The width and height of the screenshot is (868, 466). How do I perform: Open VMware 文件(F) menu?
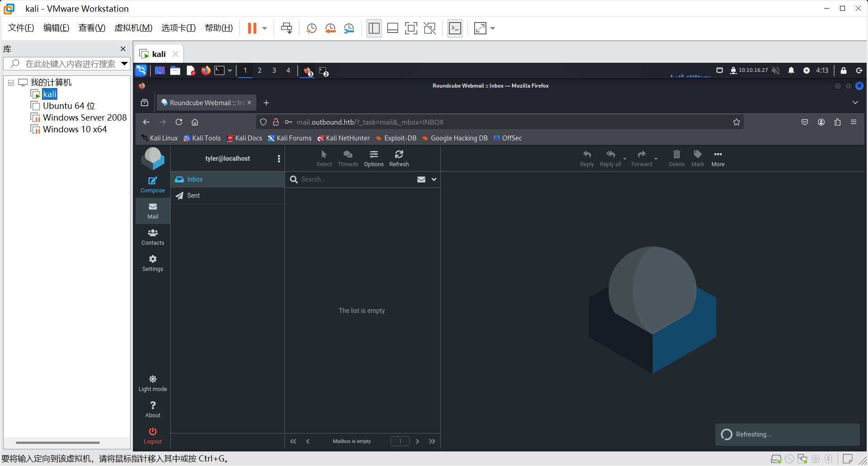click(21, 28)
